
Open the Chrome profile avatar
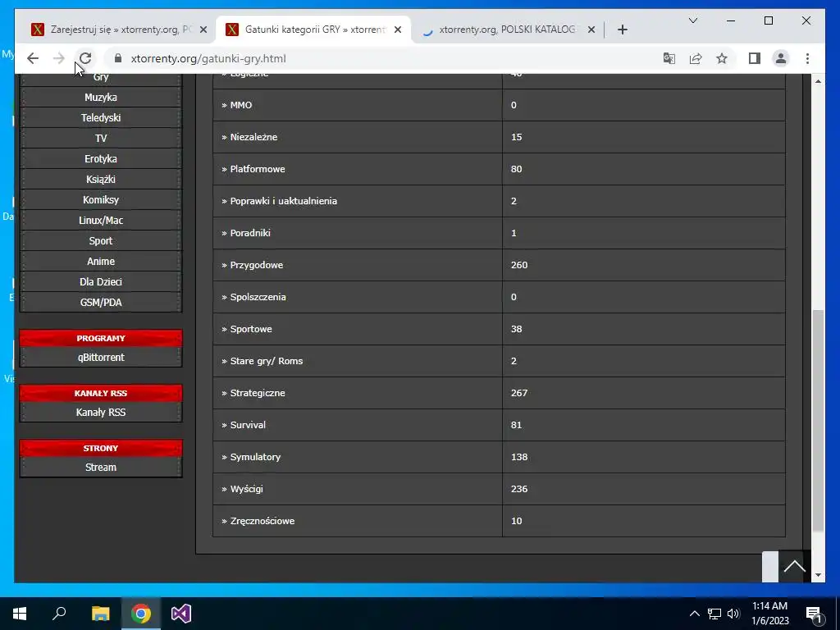click(x=781, y=58)
